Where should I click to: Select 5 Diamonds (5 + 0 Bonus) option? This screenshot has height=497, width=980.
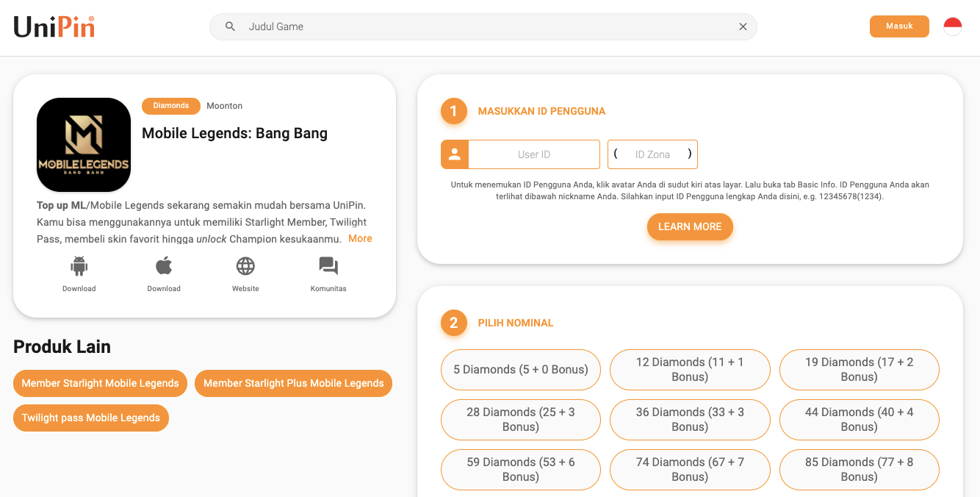pos(521,369)
